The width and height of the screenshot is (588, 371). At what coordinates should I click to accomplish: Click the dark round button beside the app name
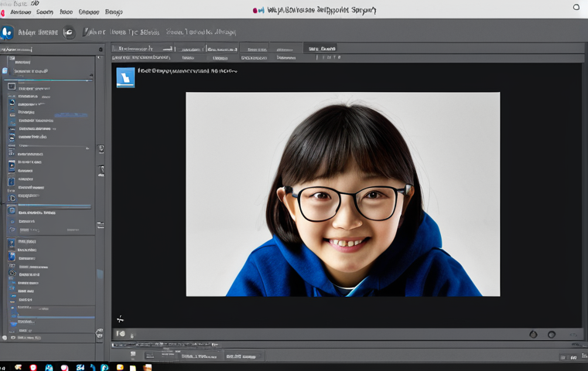coord(69,32)
